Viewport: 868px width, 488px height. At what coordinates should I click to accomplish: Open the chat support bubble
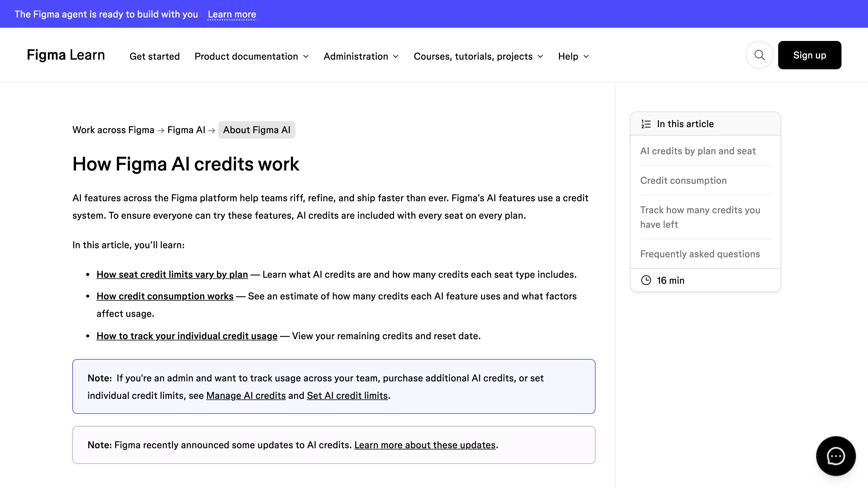coord(836,456)
